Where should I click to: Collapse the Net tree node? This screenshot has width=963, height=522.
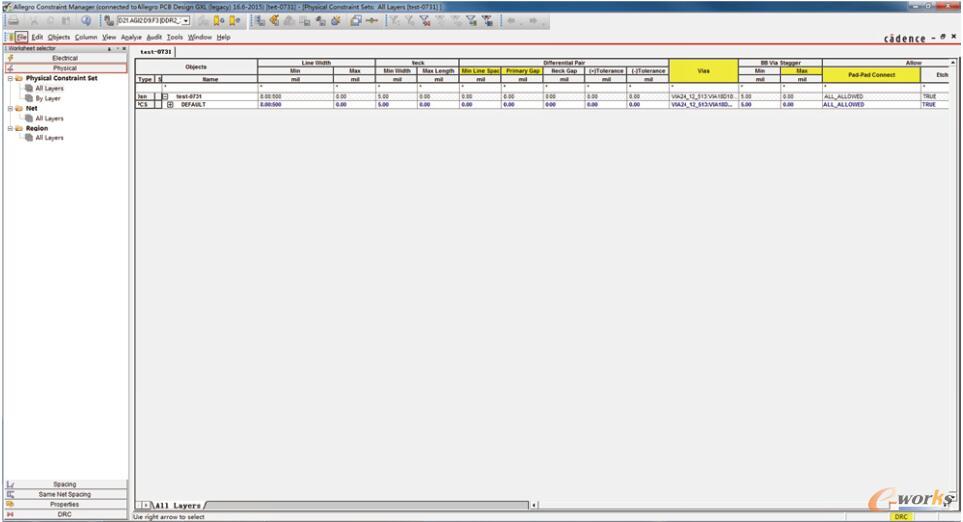click(10, 108)
